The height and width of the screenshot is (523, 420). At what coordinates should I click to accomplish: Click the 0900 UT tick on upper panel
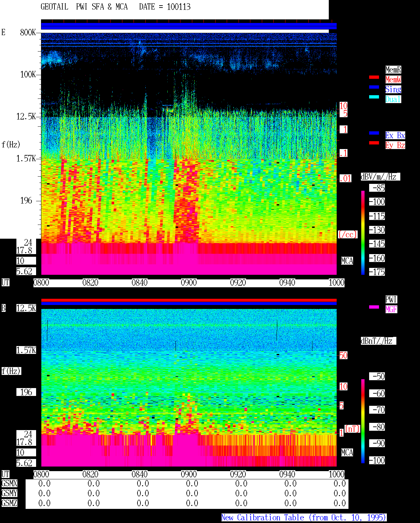pyautogui.click(x=189, y=283)
